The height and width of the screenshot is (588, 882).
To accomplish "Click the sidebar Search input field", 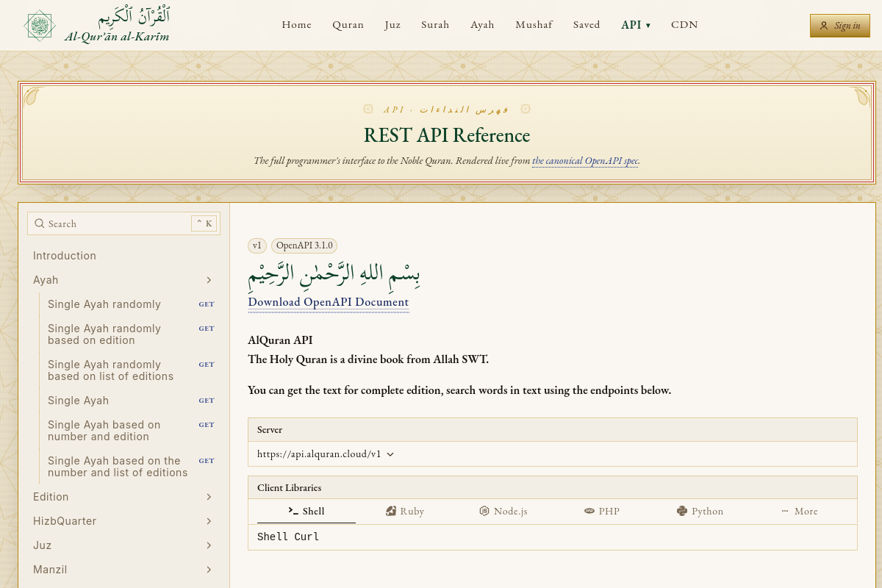I will click(123, 223).
